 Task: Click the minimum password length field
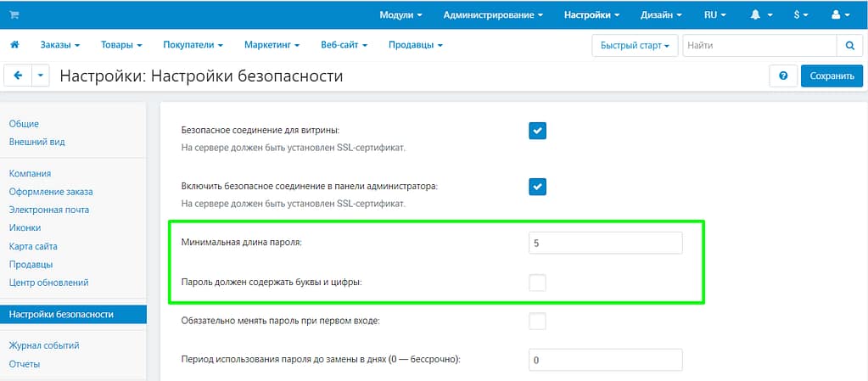point(605,244)
